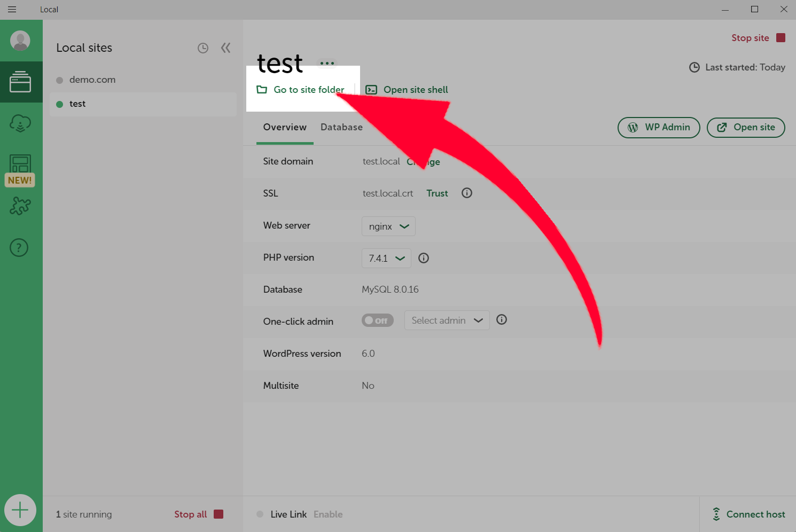The width and height of the screenshot is (796, 532).
Task: Click the Multisite No value
Action: (x=368, y=386)
